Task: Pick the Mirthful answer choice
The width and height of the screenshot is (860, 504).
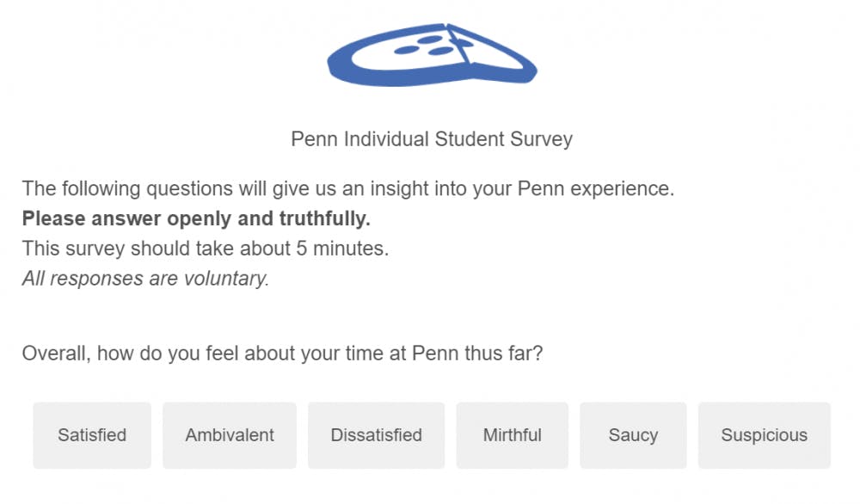Action: (x=512, y=434)
